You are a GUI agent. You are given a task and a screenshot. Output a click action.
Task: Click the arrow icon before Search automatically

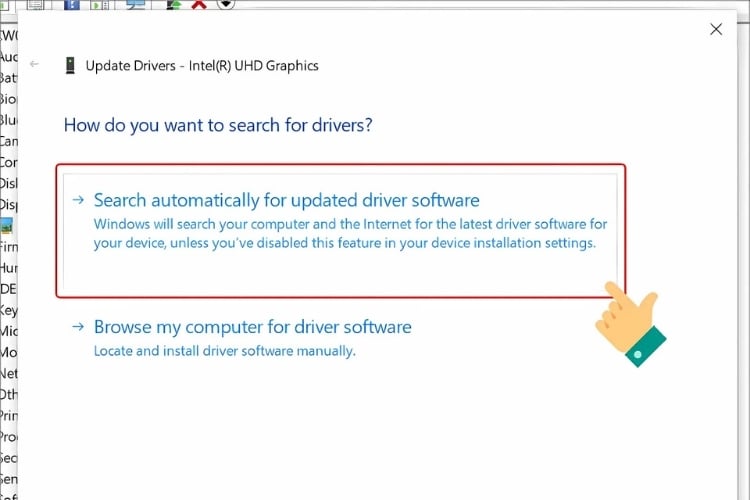point(79,201)
